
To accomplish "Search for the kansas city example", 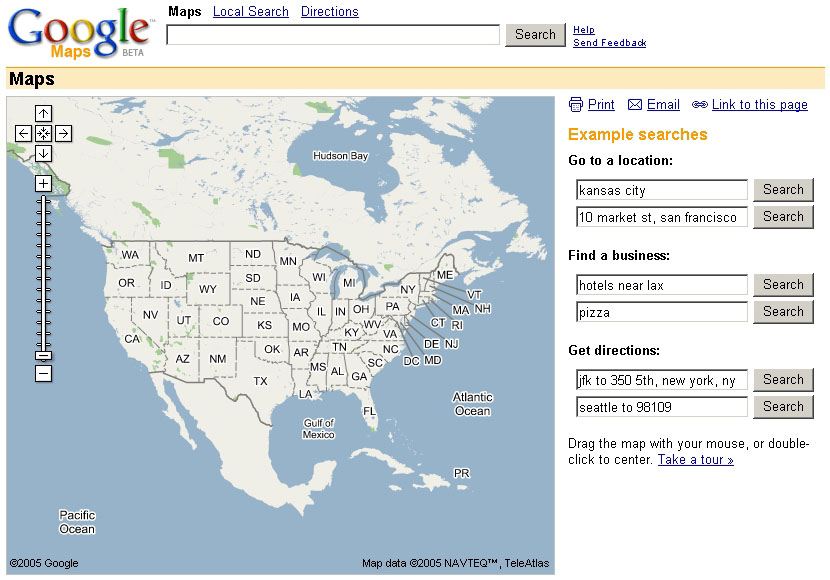I will pyautogui.click(x=783, y=190).
